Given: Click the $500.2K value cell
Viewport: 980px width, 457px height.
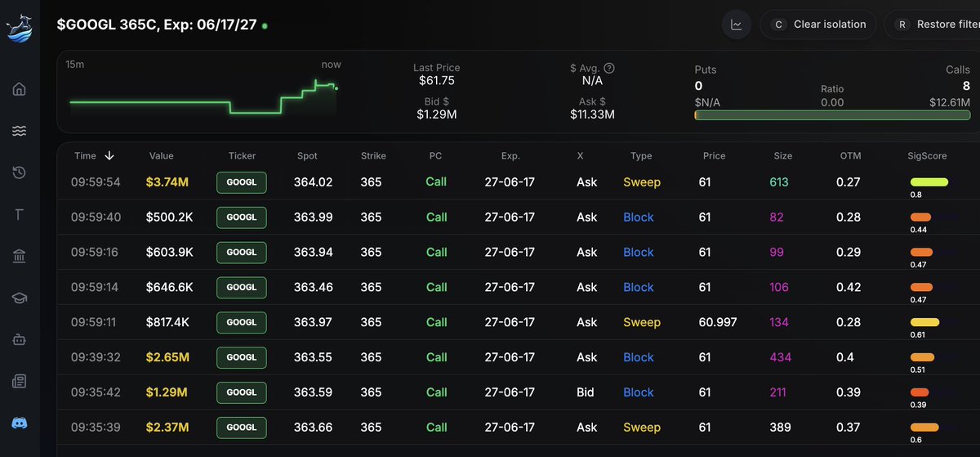Looking at the screenshot, I should (170, 217).
